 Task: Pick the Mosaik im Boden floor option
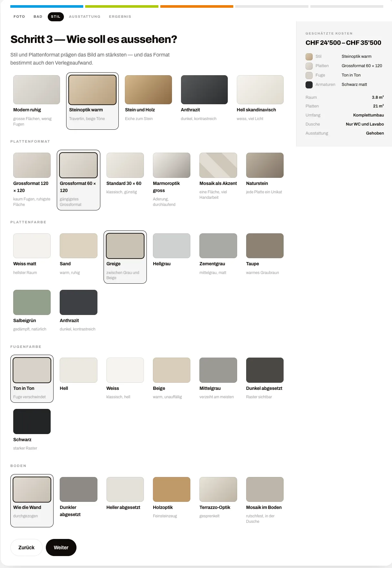pos(265,501)
